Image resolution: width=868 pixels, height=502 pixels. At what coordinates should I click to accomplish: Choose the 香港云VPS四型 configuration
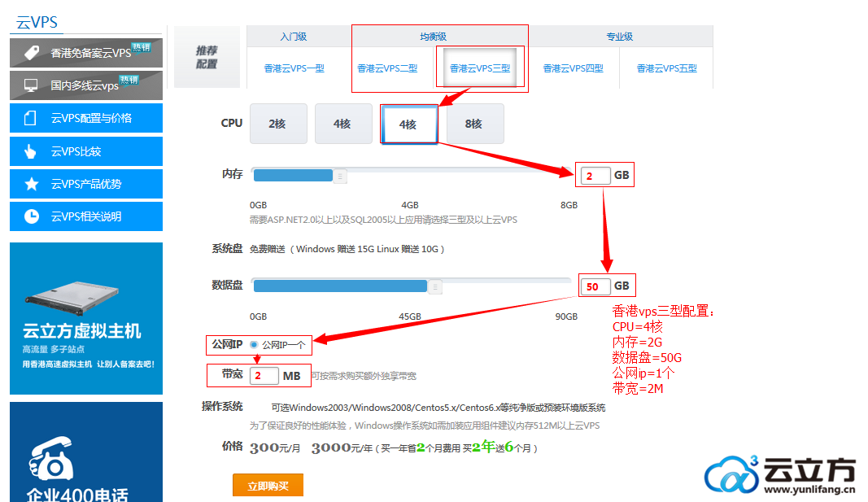point(573,68)
